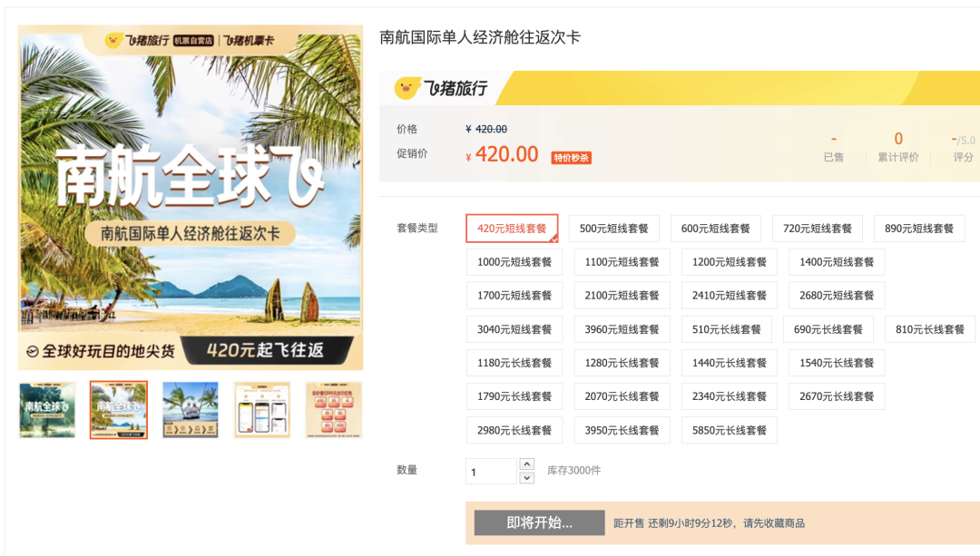Choose the 1440元长线套餐 package
Screen dimensions: 980x556
(730, 363)
